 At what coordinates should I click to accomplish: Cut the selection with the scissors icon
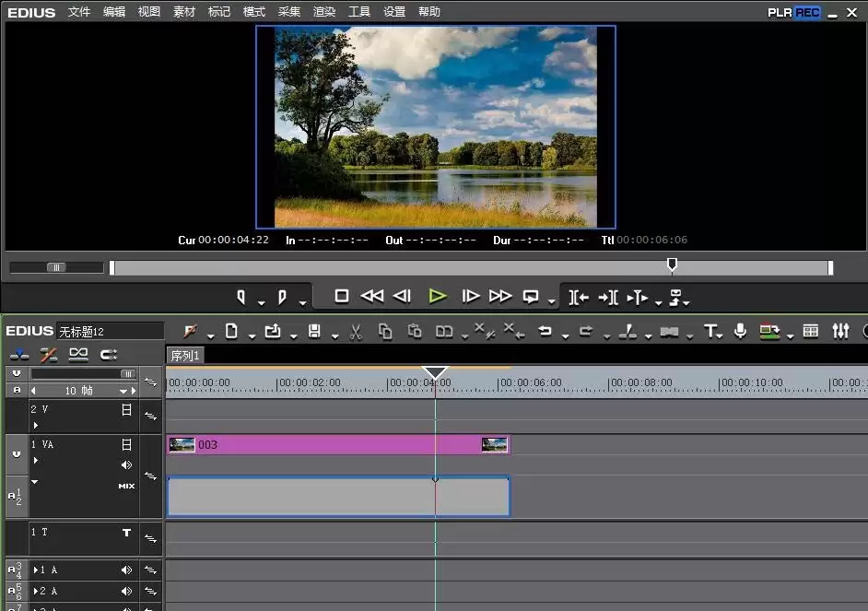[356, 332]
